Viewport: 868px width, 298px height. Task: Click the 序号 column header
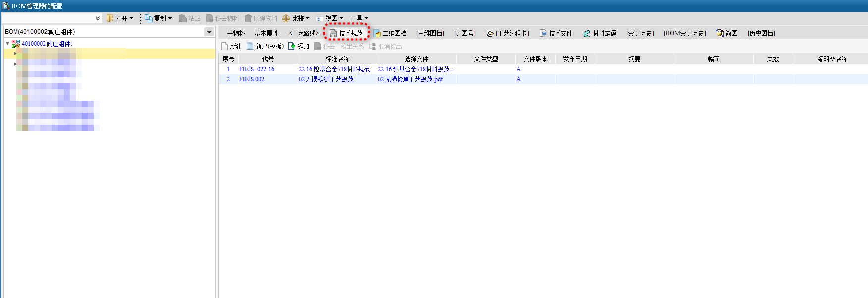(x=228, y=59)
